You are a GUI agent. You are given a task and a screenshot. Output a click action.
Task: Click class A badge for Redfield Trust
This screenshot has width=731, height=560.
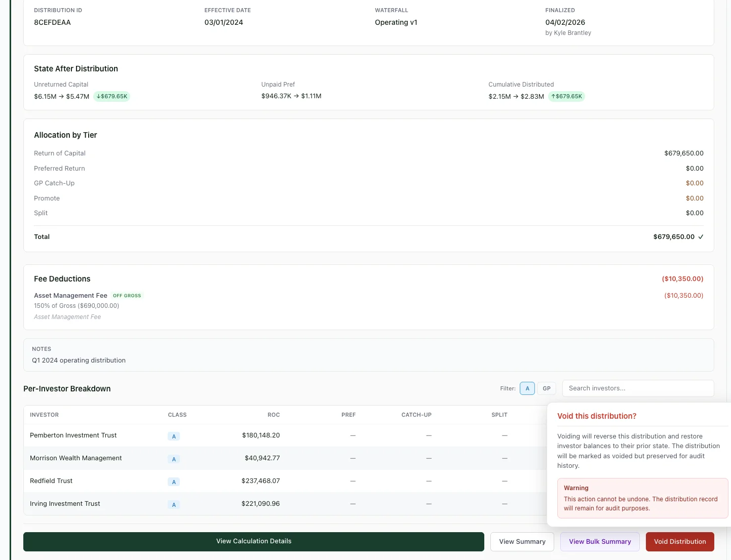174,482
